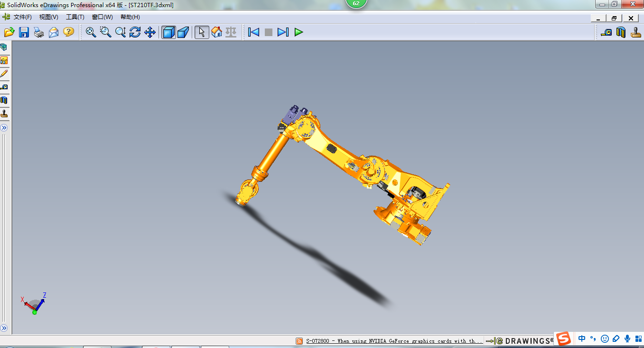The height and width of the screenshot is (348, 644).
Task: Toggle the Select arrow tool
Action: coord(201,32)
